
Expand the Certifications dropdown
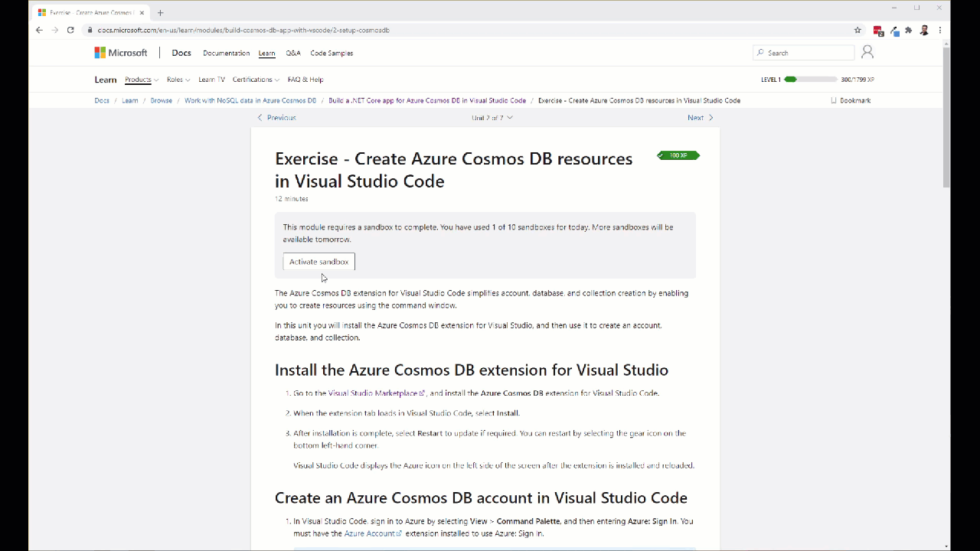[256, 80]
